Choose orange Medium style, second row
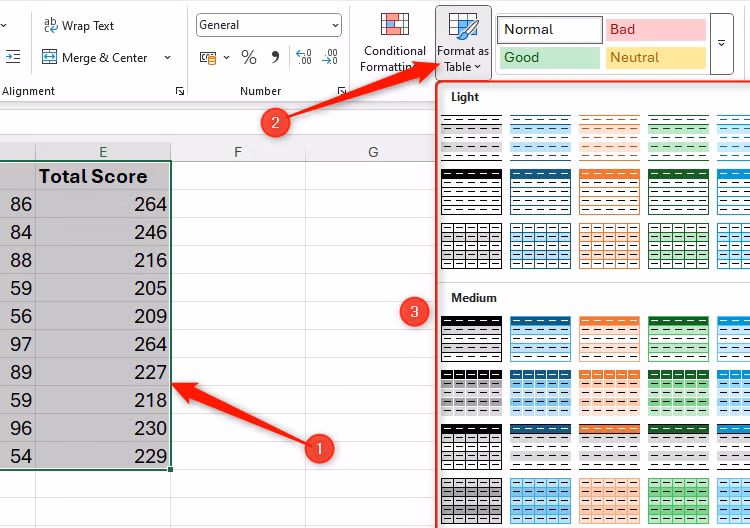 coord(609,393)
